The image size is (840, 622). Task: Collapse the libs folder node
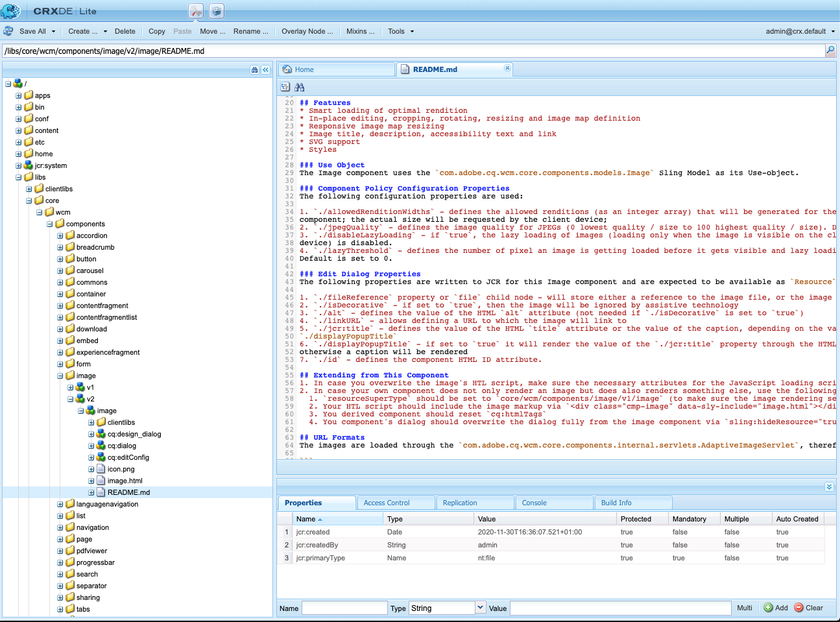(x=19, y=177)
